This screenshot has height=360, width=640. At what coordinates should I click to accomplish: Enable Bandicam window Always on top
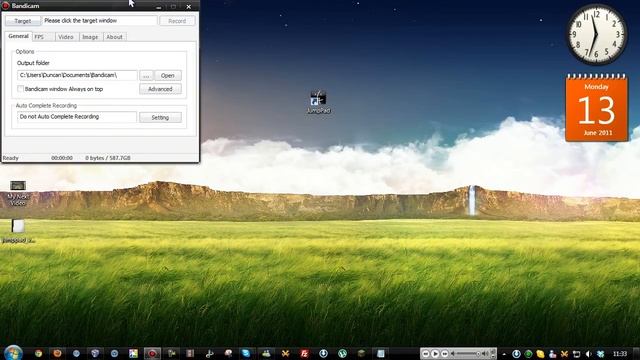pyautogui.click(x=20, y=89)
